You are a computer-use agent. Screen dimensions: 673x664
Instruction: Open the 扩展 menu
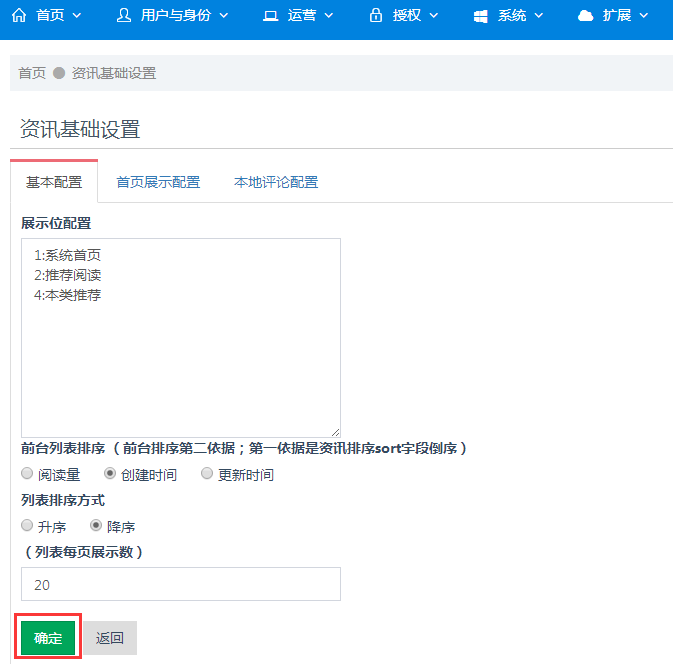tap(613, 15)
